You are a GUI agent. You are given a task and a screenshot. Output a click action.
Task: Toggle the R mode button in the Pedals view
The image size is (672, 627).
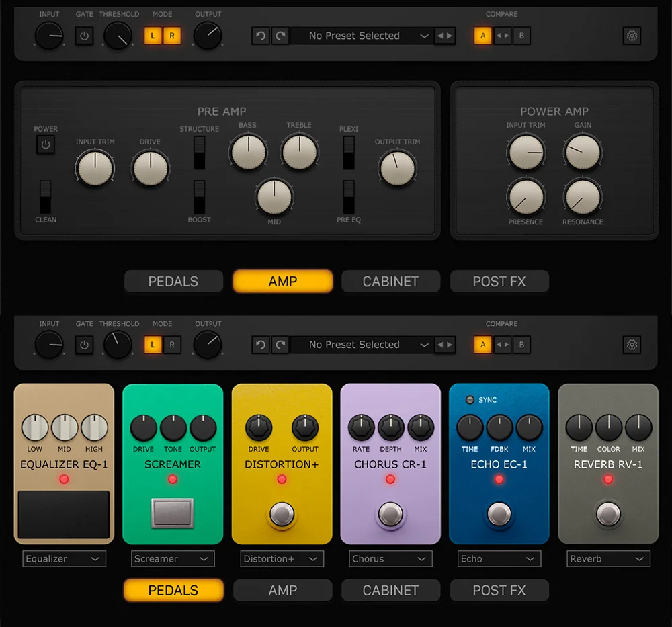coord(172,345)
